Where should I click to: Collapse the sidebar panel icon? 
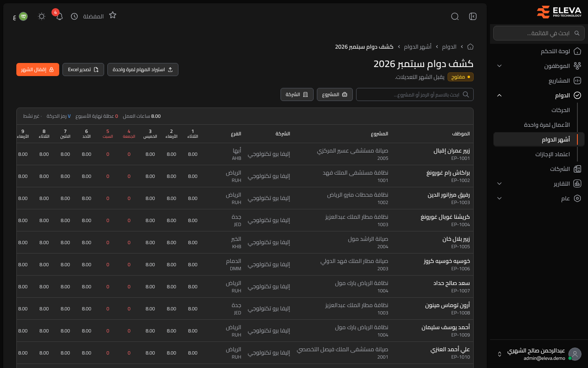(473, 16)
